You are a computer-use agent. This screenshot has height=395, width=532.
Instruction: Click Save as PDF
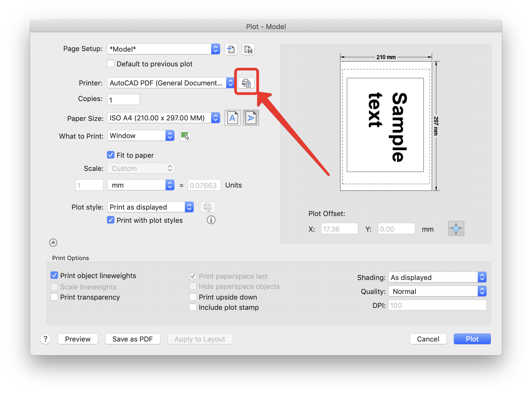[132, 339]
